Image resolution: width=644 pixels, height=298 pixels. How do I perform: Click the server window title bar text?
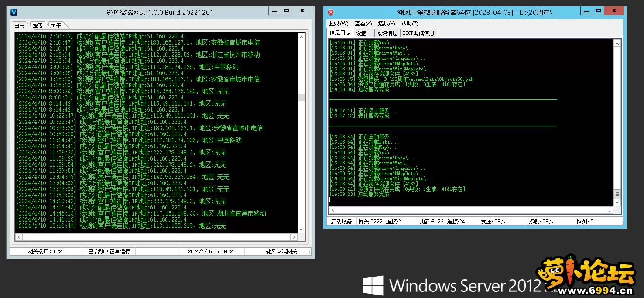[474, 12]
